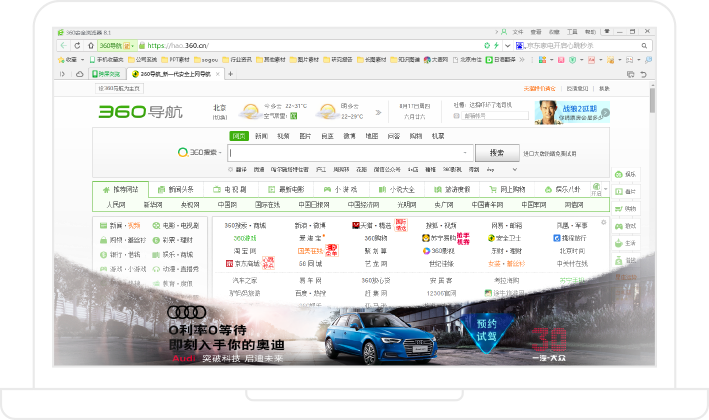Screen dimensions: 709x420
Task: Open 娱乐 icon in right sidebar
Action: 619,174
